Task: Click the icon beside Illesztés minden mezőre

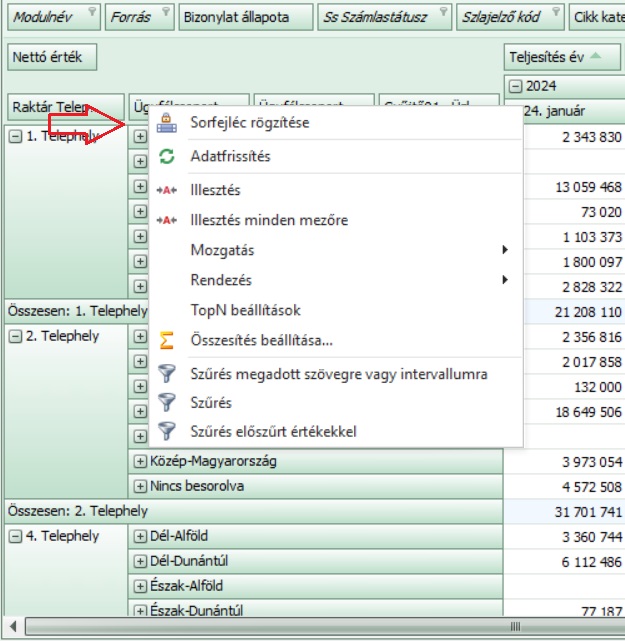Action: pos(167,220)
